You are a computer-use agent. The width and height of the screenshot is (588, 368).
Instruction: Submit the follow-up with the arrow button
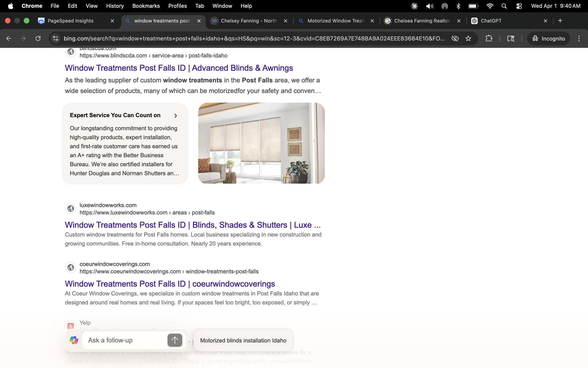[x=174, y=340]
